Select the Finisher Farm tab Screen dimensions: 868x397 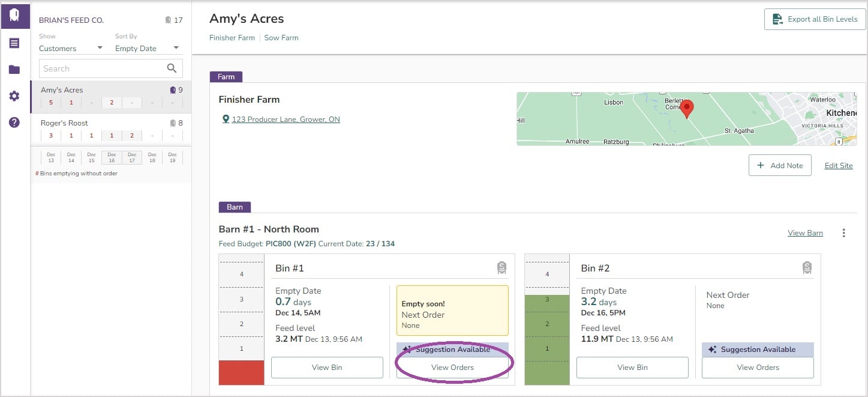(x=232, y=37)
